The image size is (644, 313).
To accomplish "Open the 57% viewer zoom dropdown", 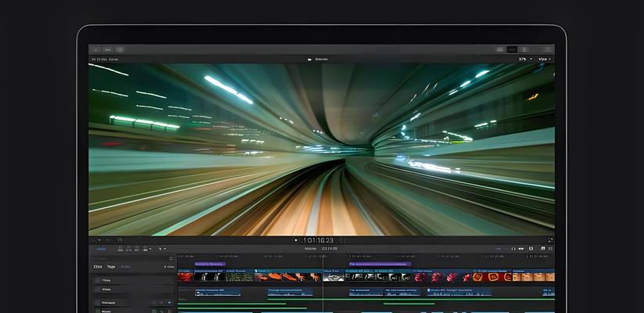I will (524, 59).
